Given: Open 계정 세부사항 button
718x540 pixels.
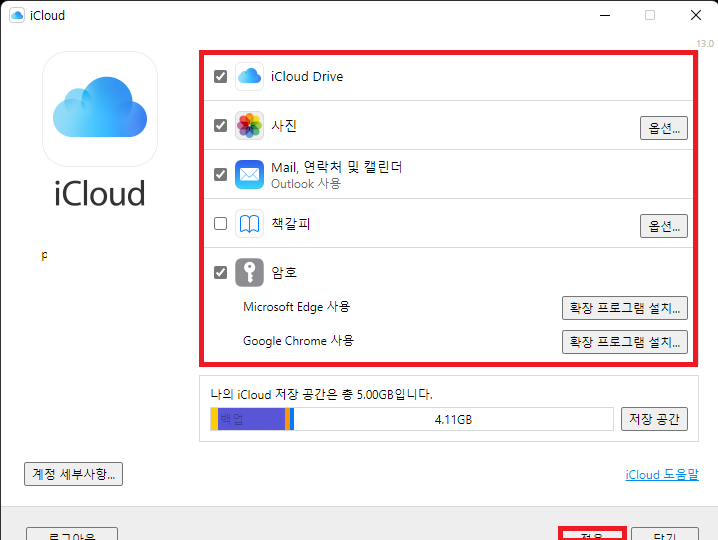Looking at the screenshot, I should (x=73, y=474).
